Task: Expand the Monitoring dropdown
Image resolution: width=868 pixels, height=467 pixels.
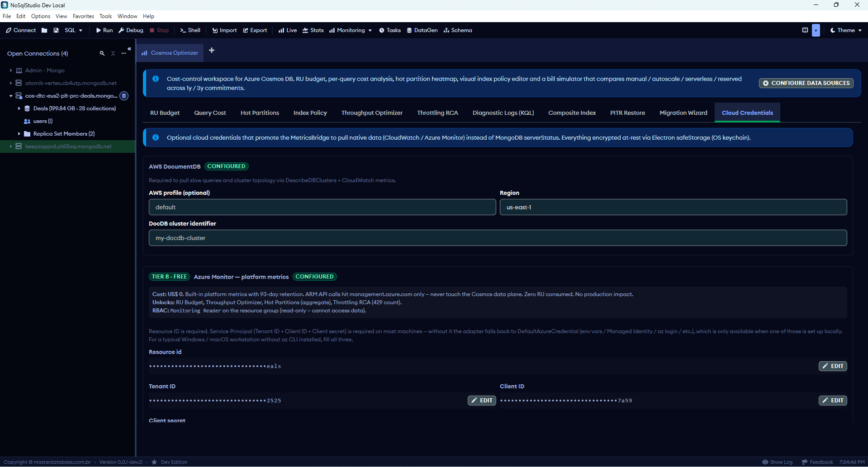Action: tap(351, 30)
